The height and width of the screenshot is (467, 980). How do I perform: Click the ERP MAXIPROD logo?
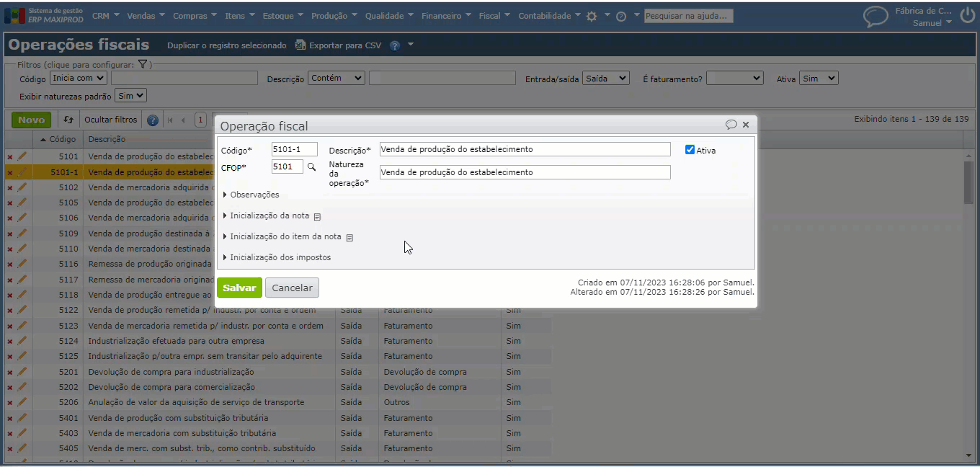pos(44,16)
